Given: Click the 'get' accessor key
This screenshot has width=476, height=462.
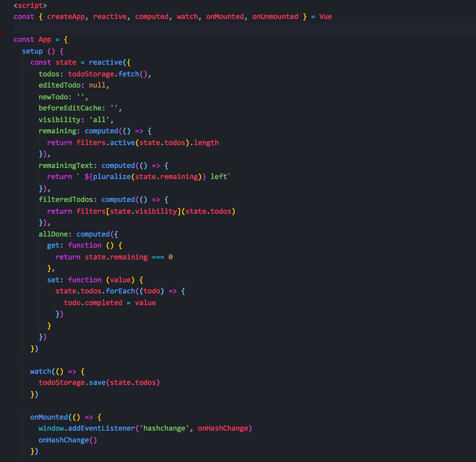Looking at the screenshot, I should pyautogui.click(x=53, y=245).
